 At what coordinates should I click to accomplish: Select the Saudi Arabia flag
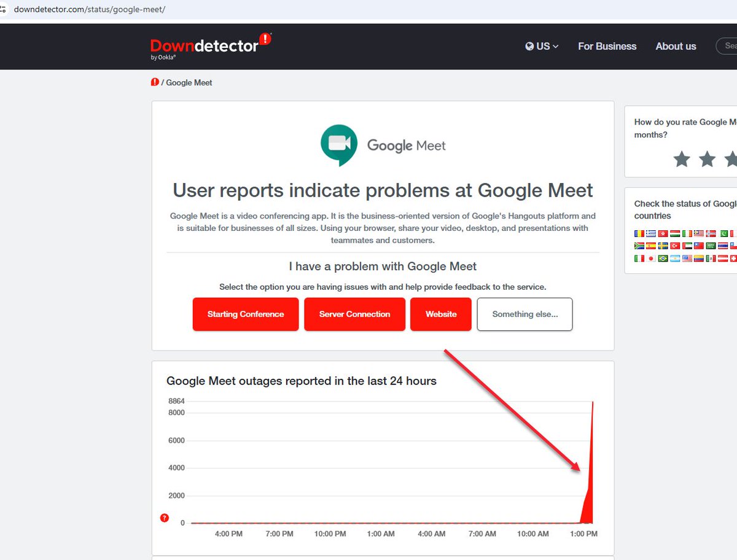click(711, 246)
